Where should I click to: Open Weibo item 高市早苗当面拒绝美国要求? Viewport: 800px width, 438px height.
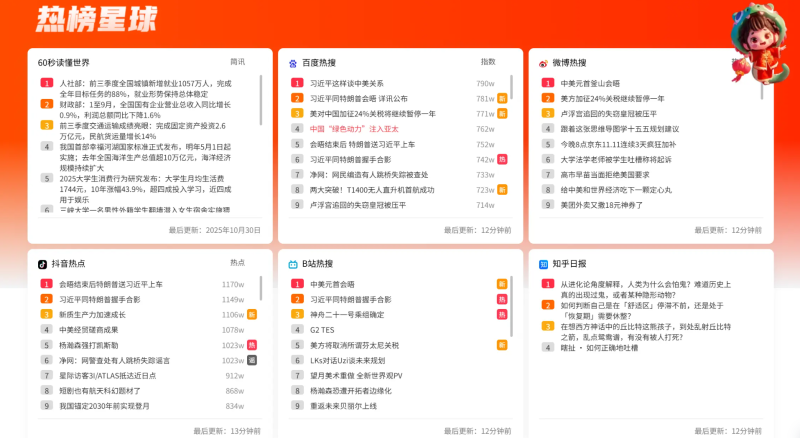[x=605, y=175]
